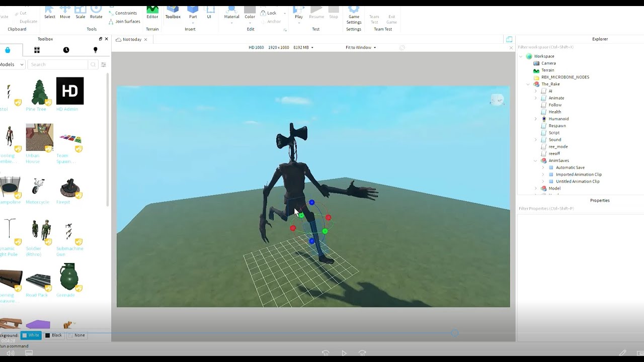
Task: Open the Inventory grid tab in Toolbox
Action: [37, 50]
